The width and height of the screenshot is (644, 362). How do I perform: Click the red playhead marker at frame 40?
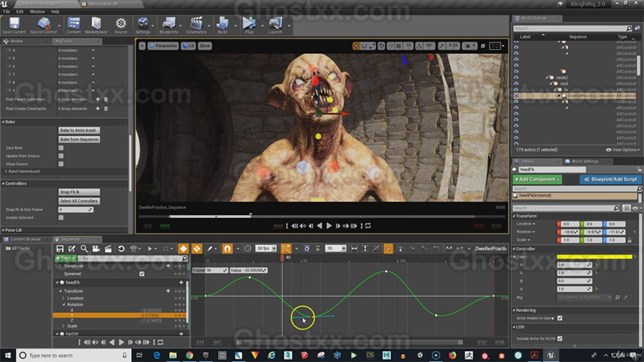coord(282,257)
